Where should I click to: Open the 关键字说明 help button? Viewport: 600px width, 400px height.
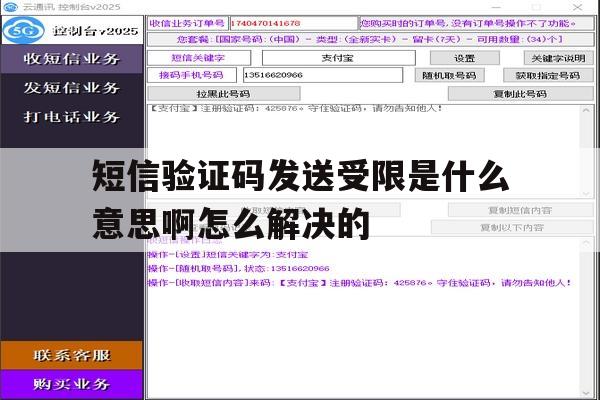click(x=558, y=58)
